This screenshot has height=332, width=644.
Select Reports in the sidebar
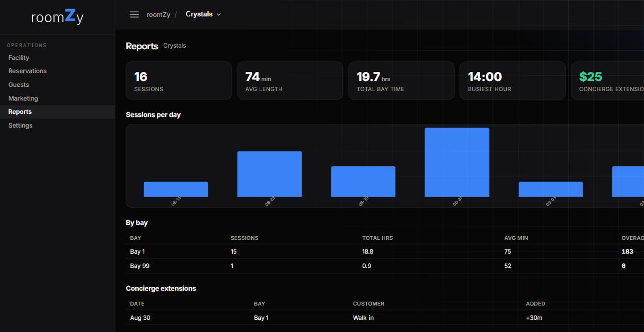[57, 112]
